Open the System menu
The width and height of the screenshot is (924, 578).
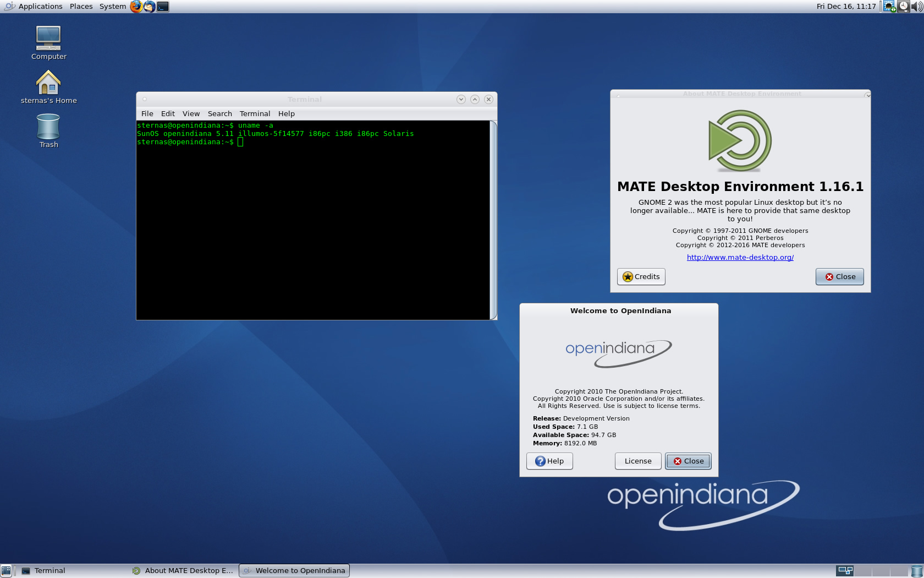click(112, 7)
